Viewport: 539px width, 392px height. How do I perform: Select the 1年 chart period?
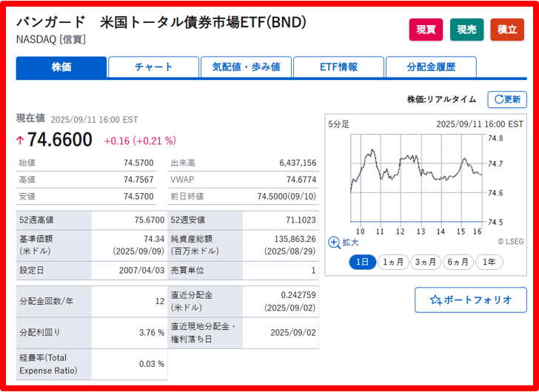(x=489, y=263)
